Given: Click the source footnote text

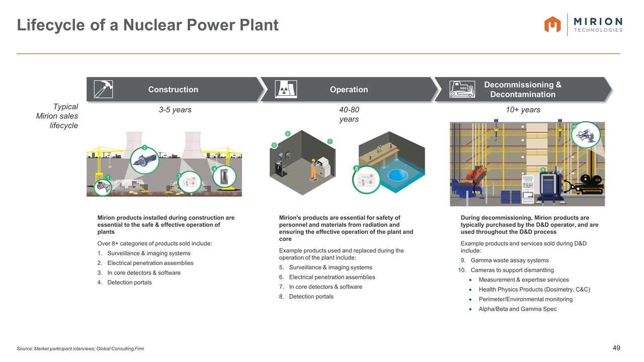Looking at the screenshot, I should point(80,349).
